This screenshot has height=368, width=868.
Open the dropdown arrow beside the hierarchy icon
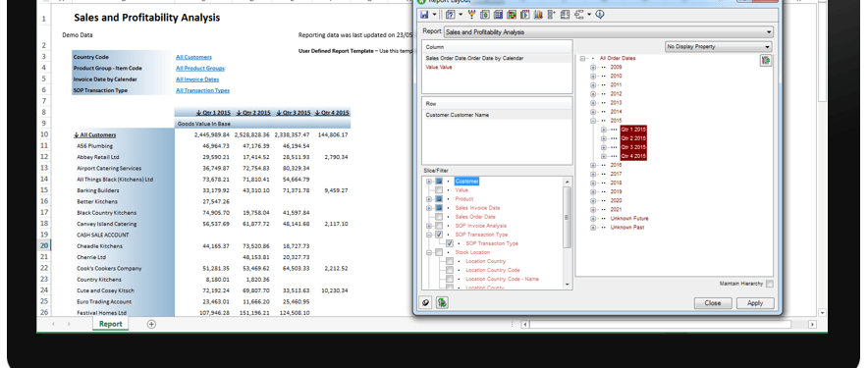tap(589, 15)
